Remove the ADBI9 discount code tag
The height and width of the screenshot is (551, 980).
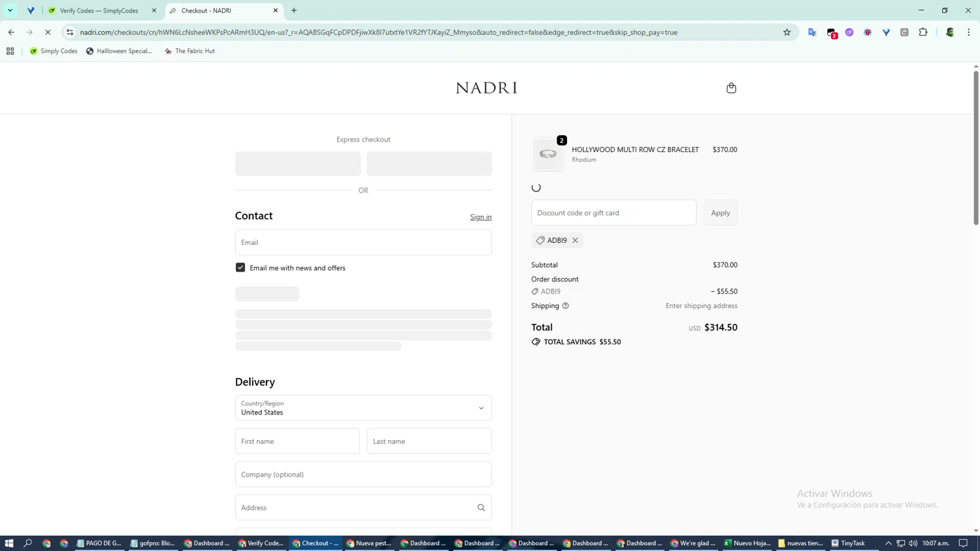(x=575, y=240)
